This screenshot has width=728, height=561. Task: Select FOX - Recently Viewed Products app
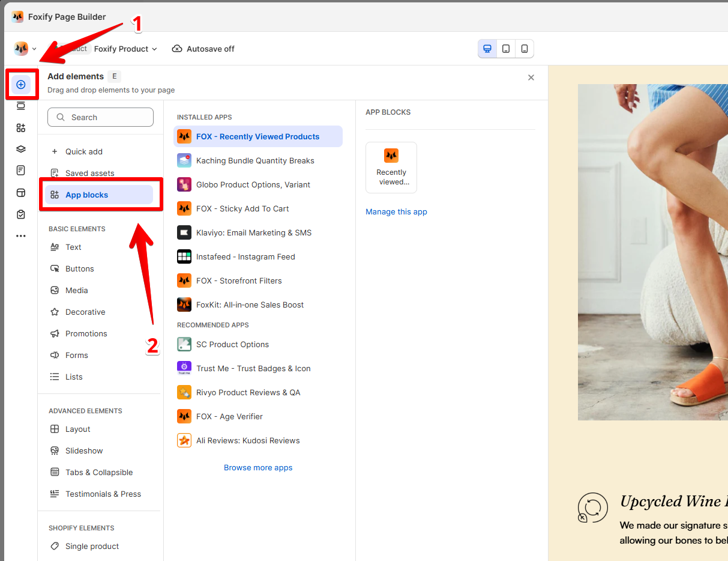(x=258, y=136)
